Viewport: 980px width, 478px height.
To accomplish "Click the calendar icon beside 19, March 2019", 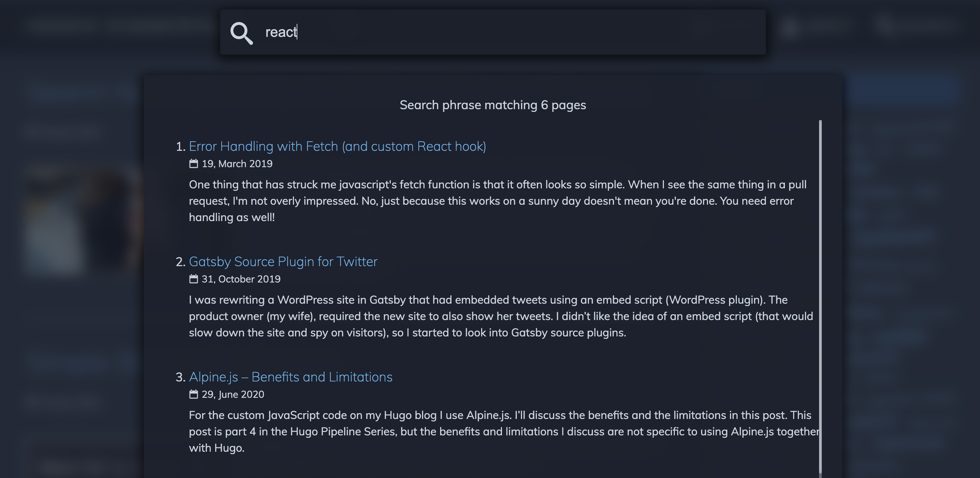I will pos(194,164).
